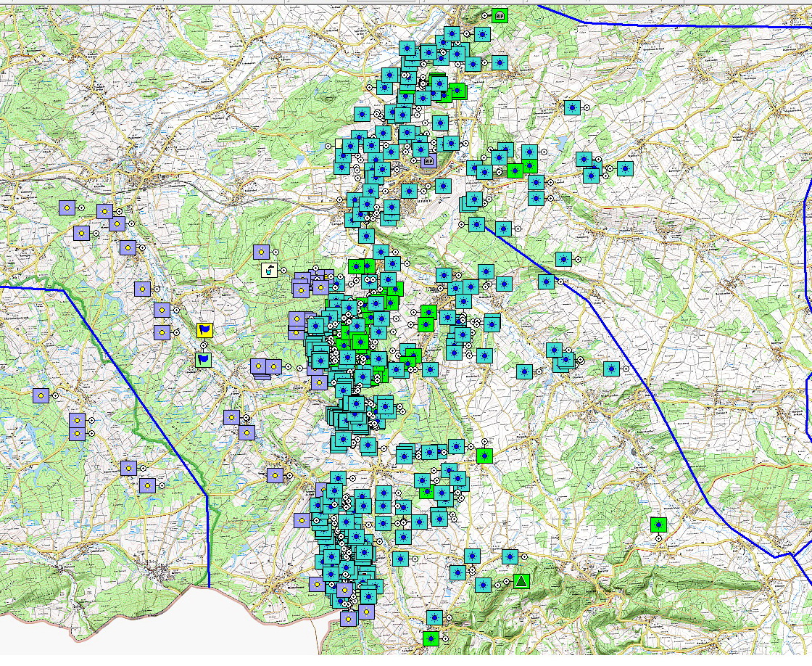Select southernmost purple marker west of left blue boundary
Screen dimensions: 812x666
pos(147,485)
